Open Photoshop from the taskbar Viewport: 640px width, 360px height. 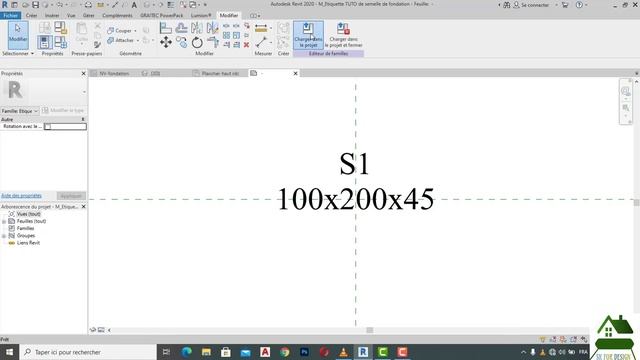(304, 352)
